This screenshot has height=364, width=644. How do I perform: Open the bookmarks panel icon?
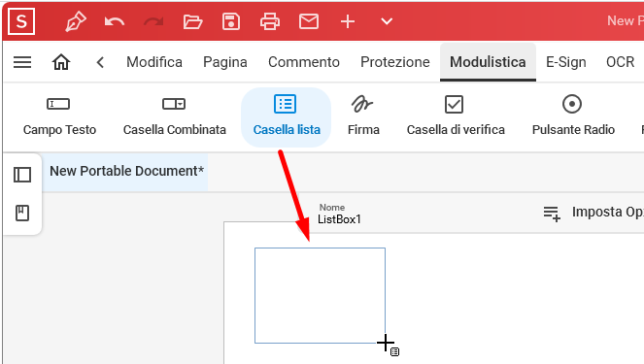coord(22,213)
